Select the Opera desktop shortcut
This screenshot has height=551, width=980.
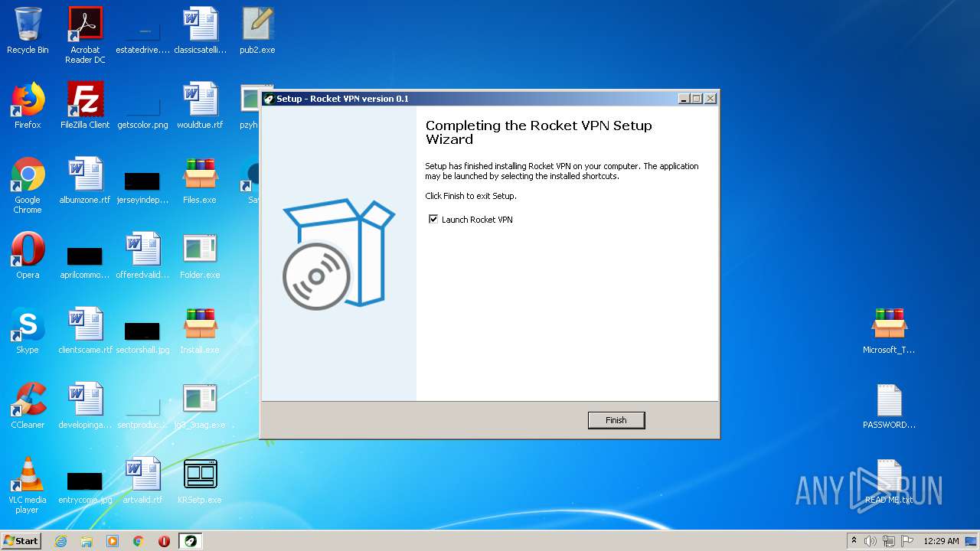(x=28, y=256)
